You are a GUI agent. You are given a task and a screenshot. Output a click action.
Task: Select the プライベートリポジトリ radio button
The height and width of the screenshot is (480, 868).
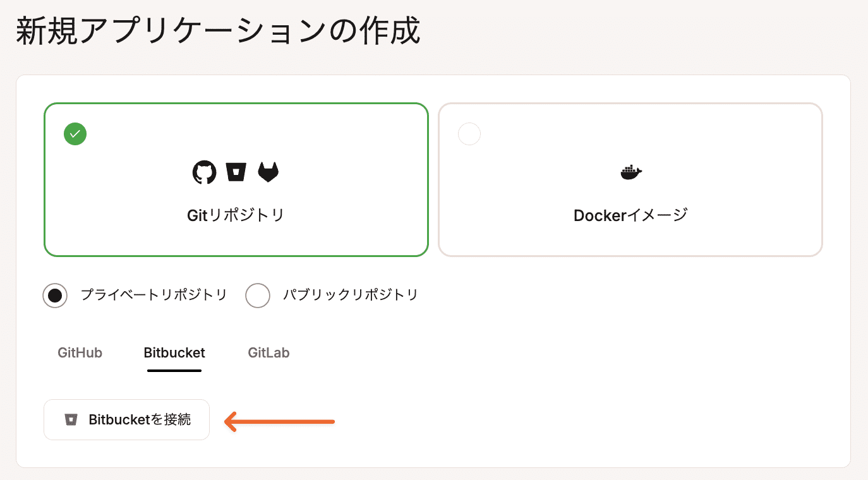(x=55, y=295)
